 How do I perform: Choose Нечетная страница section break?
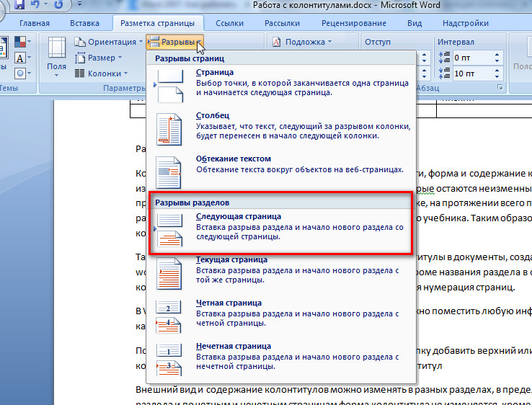(281, 360)
